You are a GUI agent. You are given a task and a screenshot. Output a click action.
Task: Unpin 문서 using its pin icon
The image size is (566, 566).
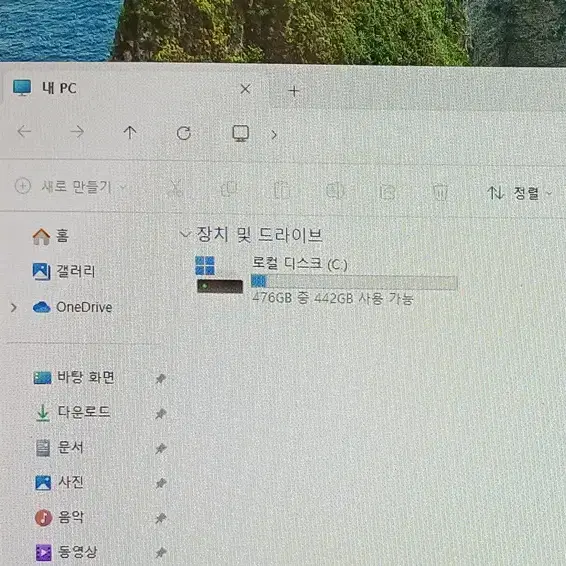tap(161, 448)
